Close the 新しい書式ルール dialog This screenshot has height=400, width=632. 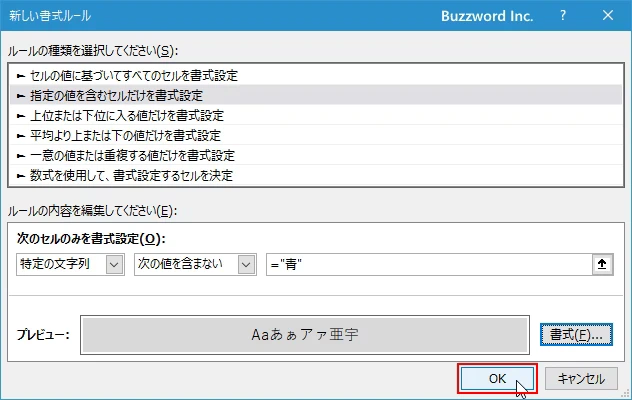tap(608, 16)
